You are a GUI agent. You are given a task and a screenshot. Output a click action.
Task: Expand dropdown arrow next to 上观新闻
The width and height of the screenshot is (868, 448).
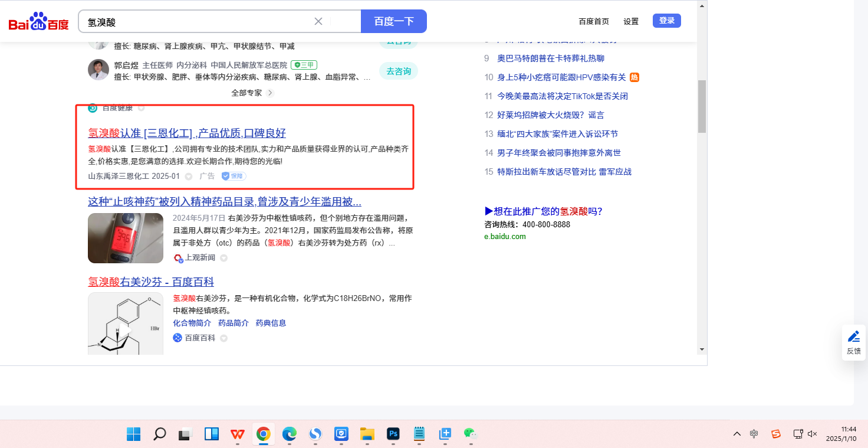[x=224, y=258]
